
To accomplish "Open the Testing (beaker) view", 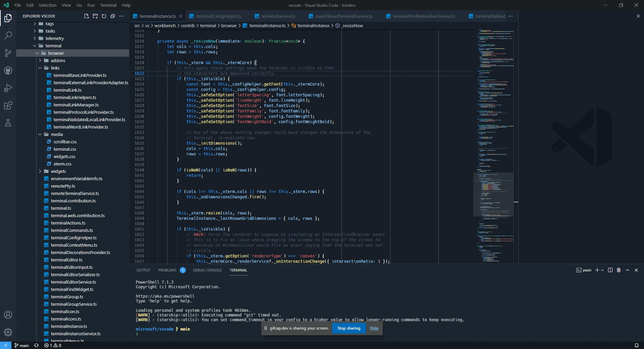I will (8, 123).
